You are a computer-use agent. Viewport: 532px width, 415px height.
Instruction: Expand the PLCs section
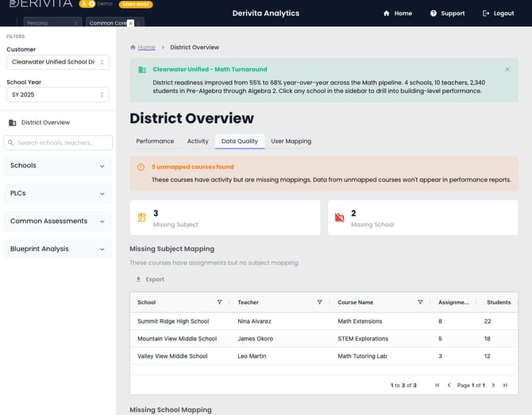point(58,194)
